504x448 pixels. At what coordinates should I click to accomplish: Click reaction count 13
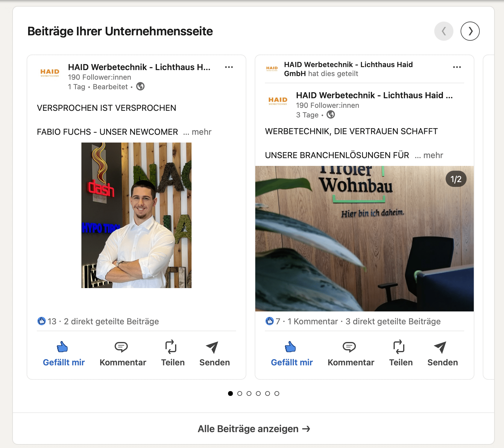pos(52,321)
